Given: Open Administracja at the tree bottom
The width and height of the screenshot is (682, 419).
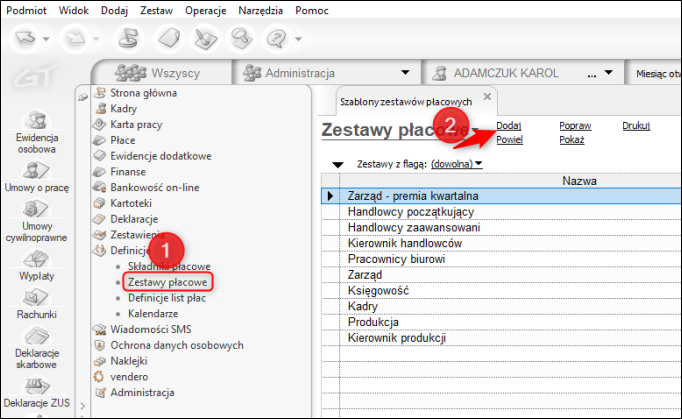Looking at the screenshot, I should tap(142, 392).
